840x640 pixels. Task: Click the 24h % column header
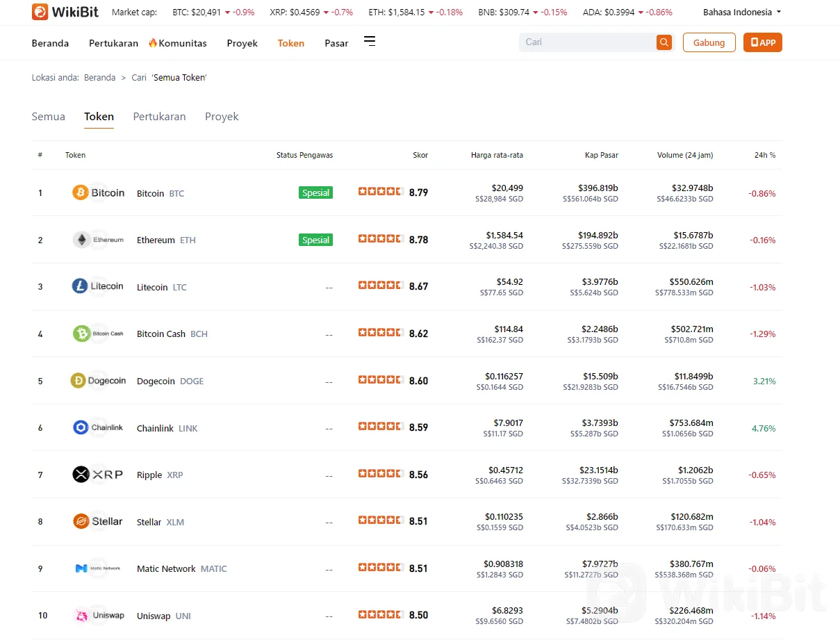click(765, 155)
